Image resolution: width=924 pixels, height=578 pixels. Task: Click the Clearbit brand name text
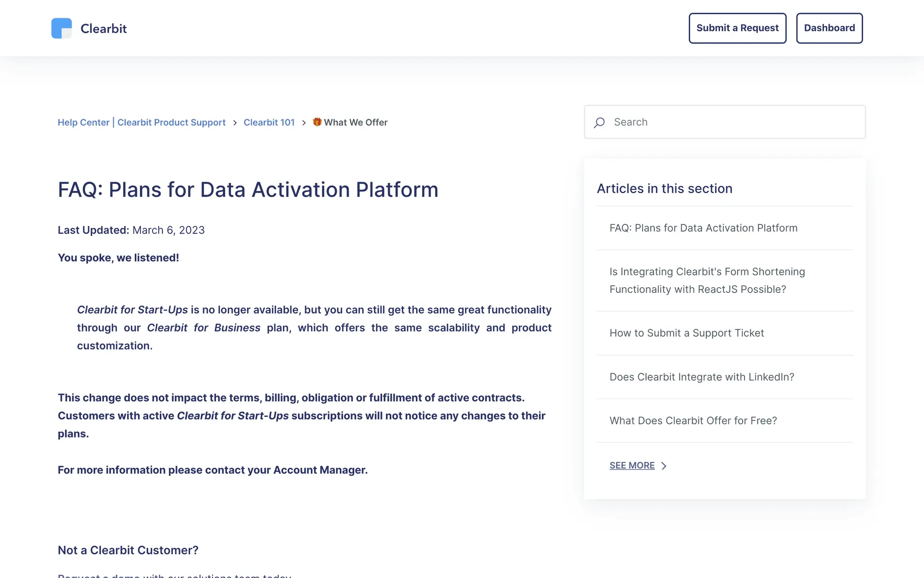[x=103, y=29]
